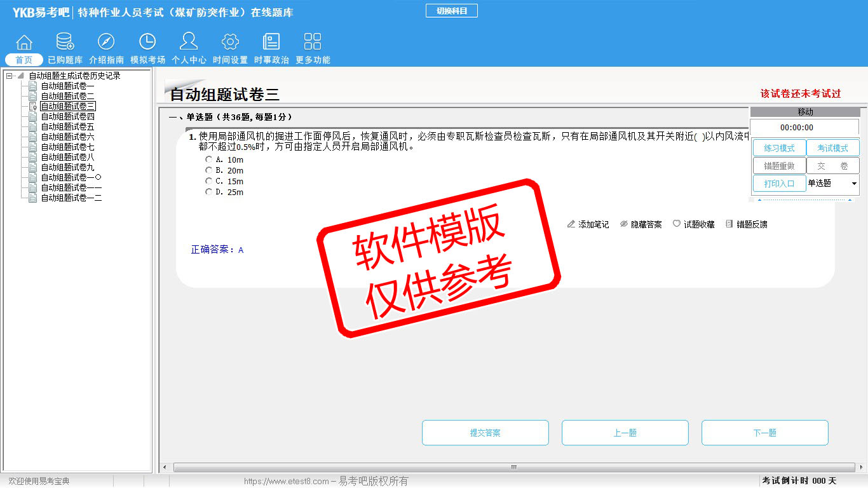Open 更多功能 grid icon

pyautogui.click(x=313, y=43)
